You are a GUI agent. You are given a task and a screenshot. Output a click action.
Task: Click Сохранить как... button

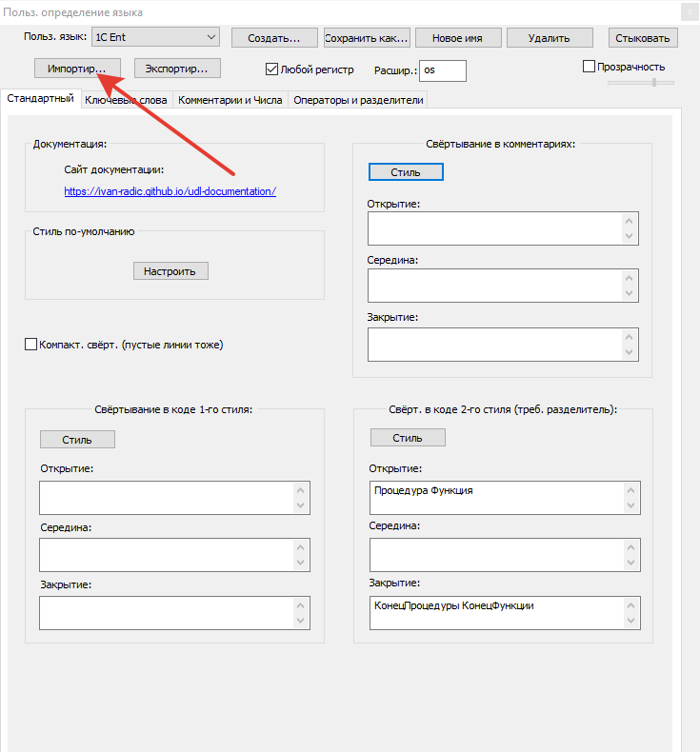click(x=366, y=38)
